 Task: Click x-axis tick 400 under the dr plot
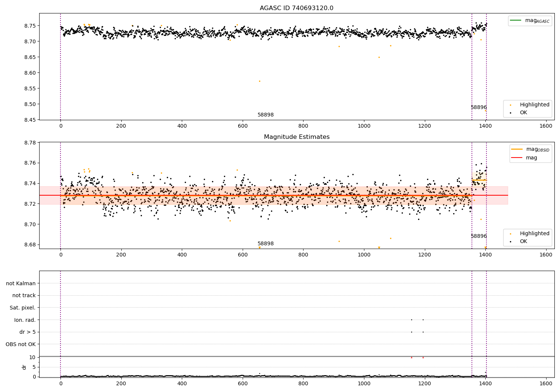(182, 383)
